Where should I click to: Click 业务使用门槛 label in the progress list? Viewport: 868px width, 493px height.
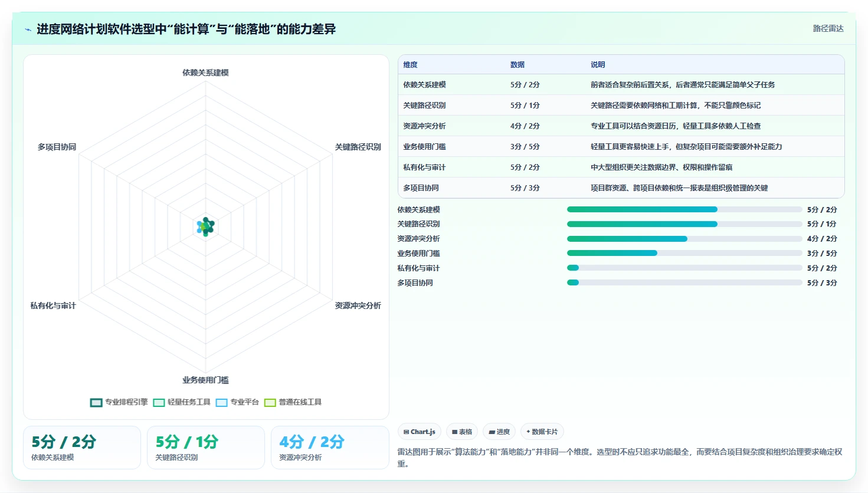pos(418,254)
